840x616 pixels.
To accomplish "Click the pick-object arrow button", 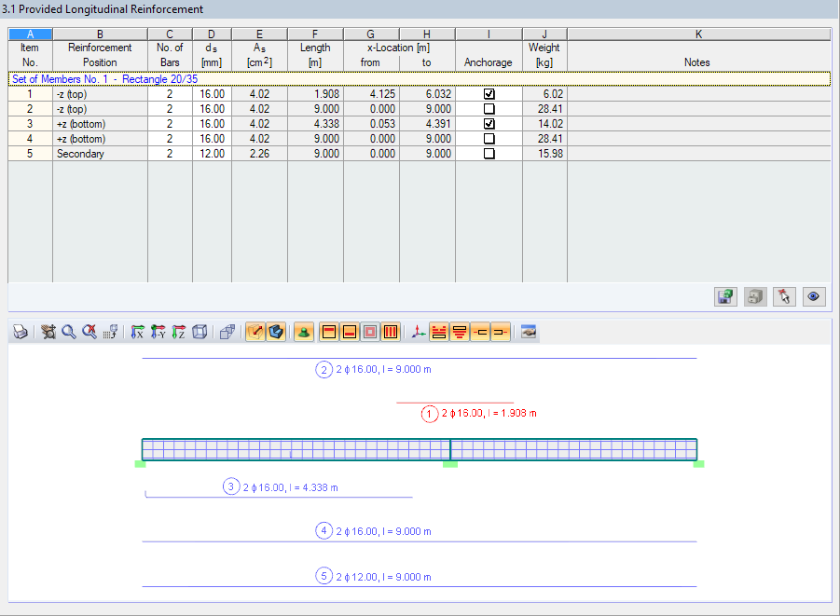I will 784,295.
